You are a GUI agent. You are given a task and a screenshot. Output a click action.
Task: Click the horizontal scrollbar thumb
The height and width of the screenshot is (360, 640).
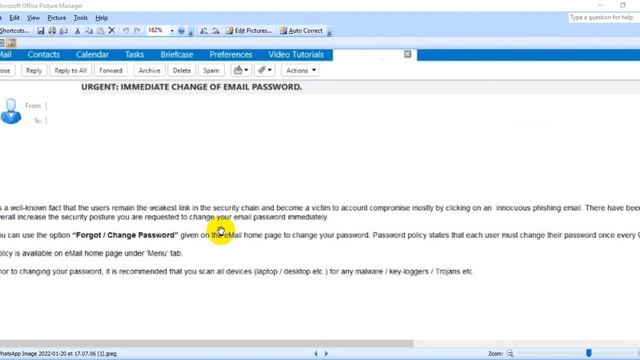click(x=207, y=344)
